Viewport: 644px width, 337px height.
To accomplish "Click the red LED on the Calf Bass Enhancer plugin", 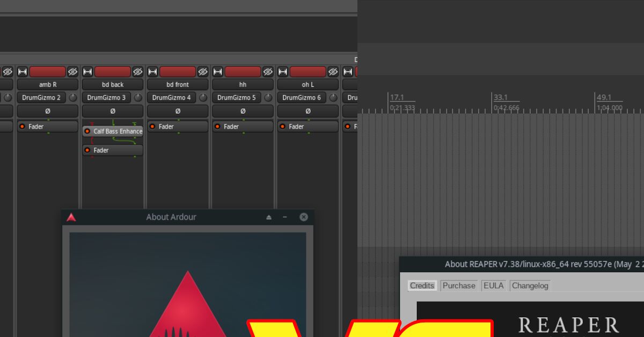I will (x=87, y=131).
